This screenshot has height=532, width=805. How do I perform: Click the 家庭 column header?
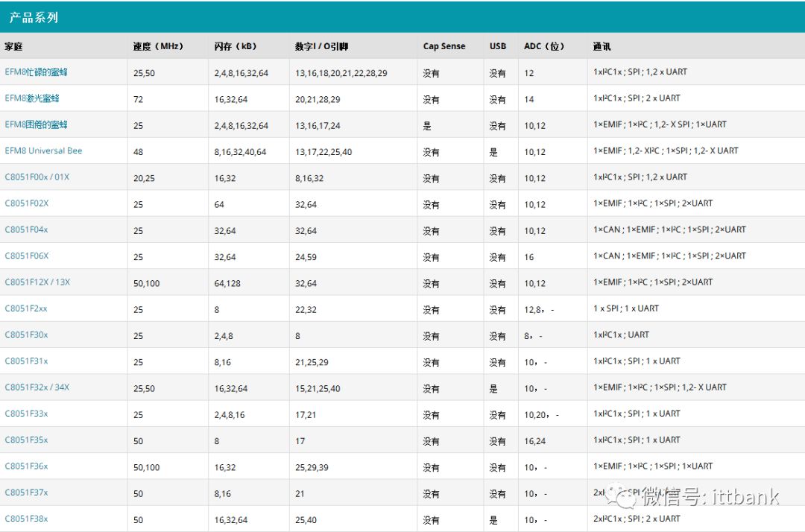point(13,46)
